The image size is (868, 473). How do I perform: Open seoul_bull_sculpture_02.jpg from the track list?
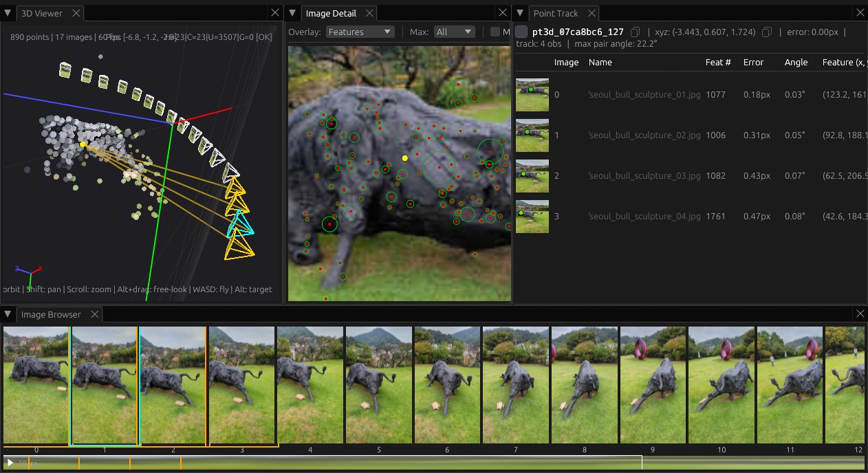(x=643, y=135)
